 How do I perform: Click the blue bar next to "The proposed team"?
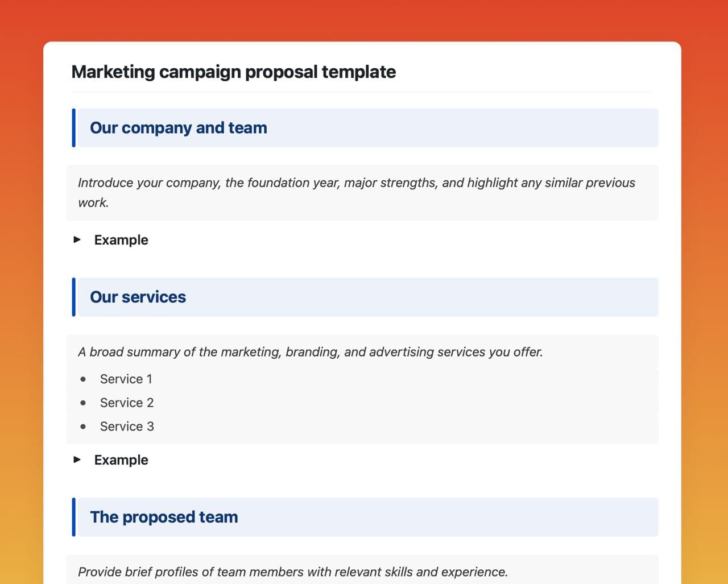[74, 517]
